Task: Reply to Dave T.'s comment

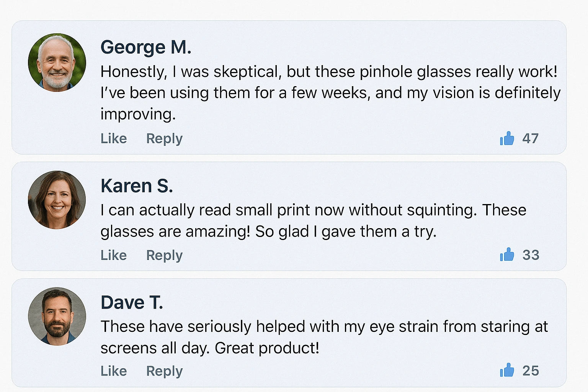Action: pos(164,371)
